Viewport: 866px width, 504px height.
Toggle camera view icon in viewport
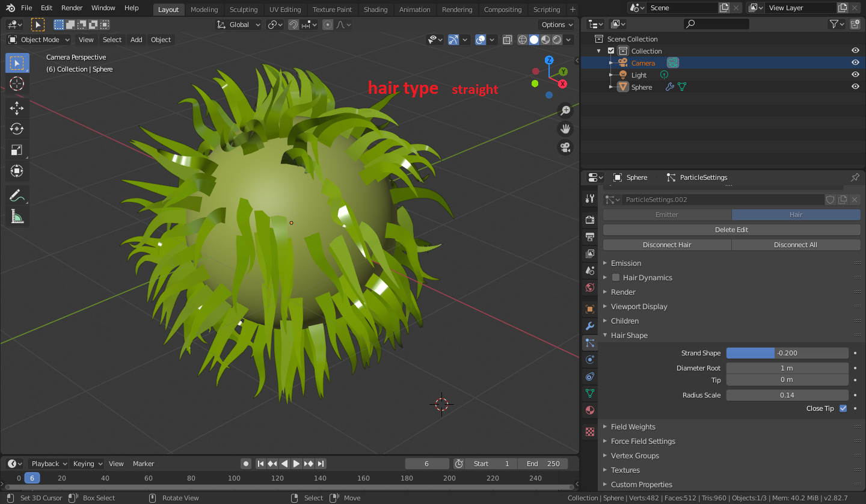[565, 147]
